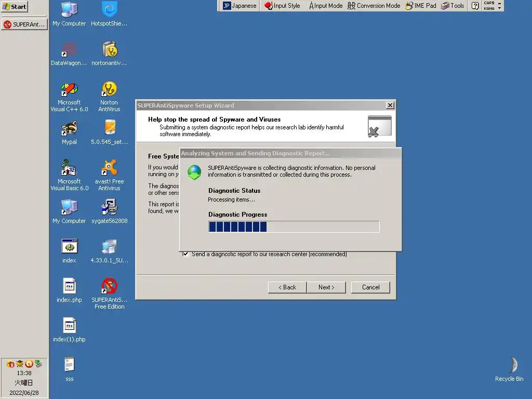The height and width of the screenshot is (399, 532).
Task: Toggle CAPS KANA lock indicator
Action: (x=489, y=6)
